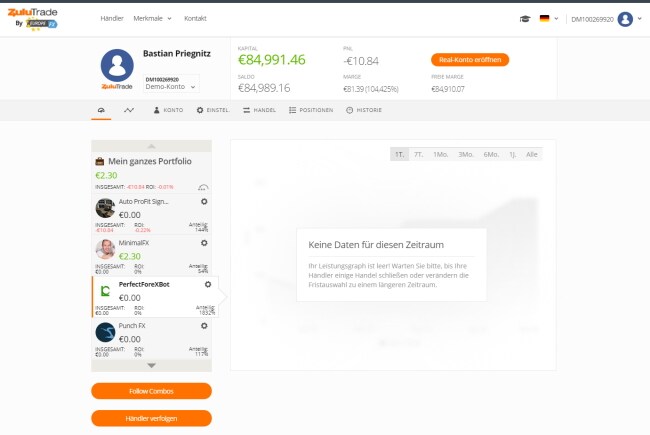Click MinimalFX trader avatar photo
Screen dimensions: 650x435
coord(105,249)
